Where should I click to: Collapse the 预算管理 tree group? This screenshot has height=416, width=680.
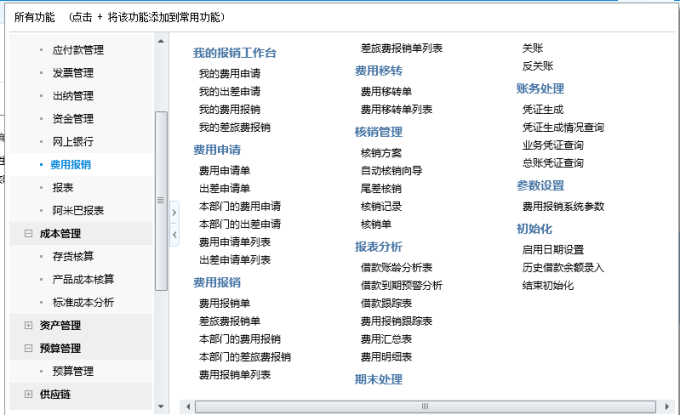[x=28, y=348]
